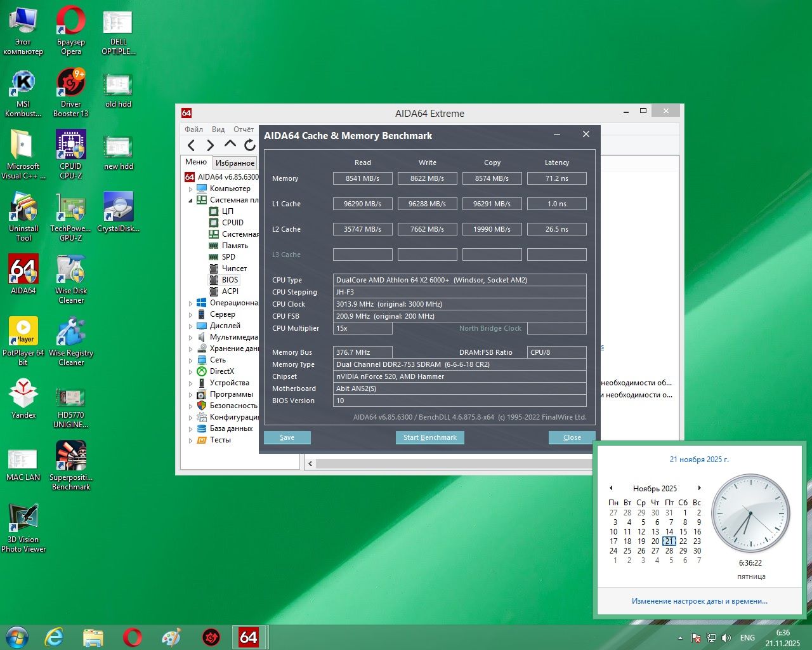Select the AIDA64 desktop shortcut
This screenshot has height=650, width=812.
[x=23, y=274]
